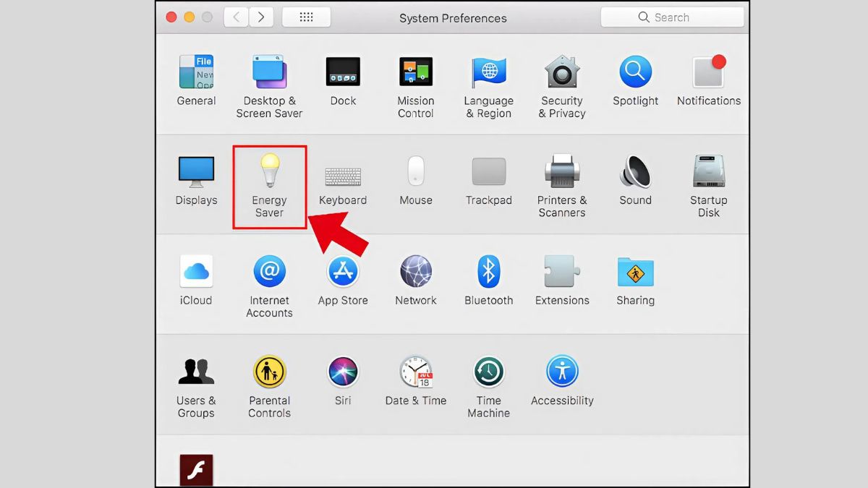Focus the Search field
The height and width of the screenshot is (488, 868).
(x=672, y=17)
